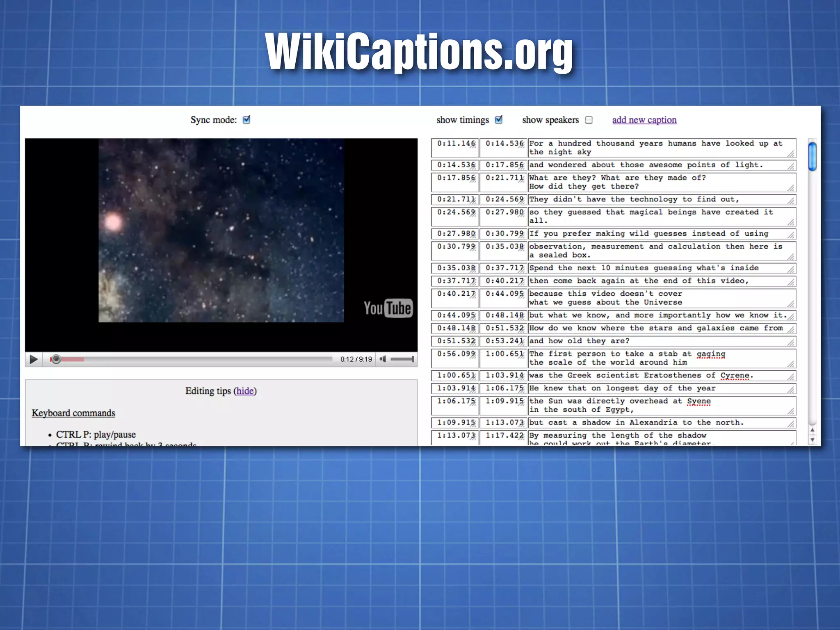Edit caption 'but cast a shadow in Alexandria'

pos(662,423)
